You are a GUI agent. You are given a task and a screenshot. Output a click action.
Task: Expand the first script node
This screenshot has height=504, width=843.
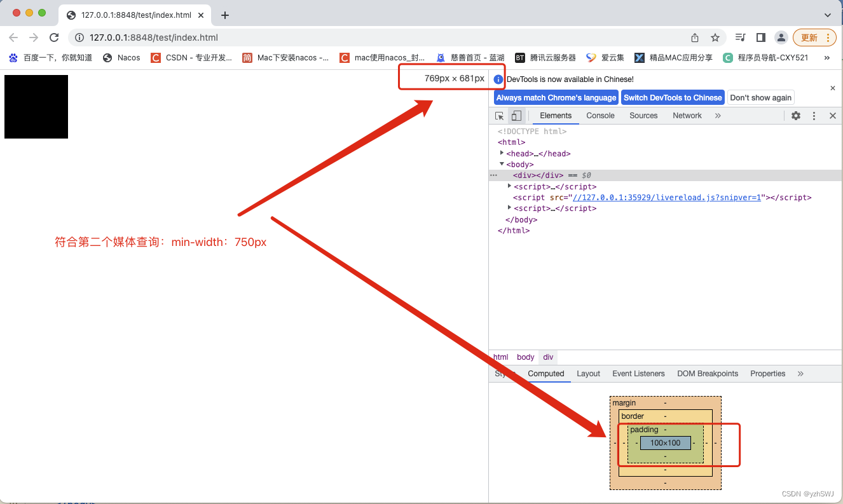(x=509, y=186)
